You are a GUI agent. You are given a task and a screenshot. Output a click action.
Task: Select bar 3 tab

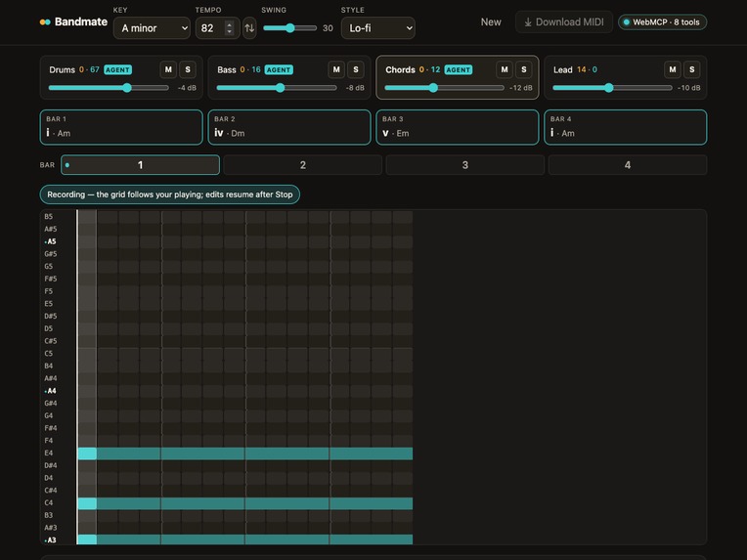point(465,165)
